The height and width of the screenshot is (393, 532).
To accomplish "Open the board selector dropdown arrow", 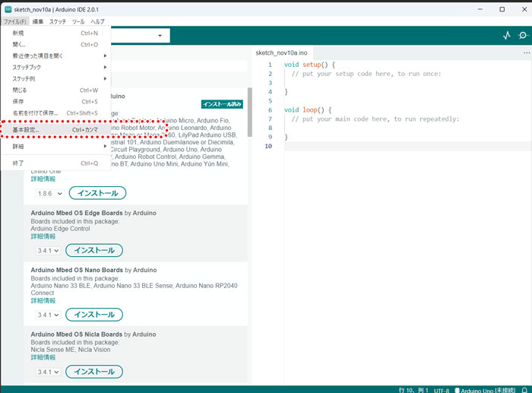I will tap(160, 36).
